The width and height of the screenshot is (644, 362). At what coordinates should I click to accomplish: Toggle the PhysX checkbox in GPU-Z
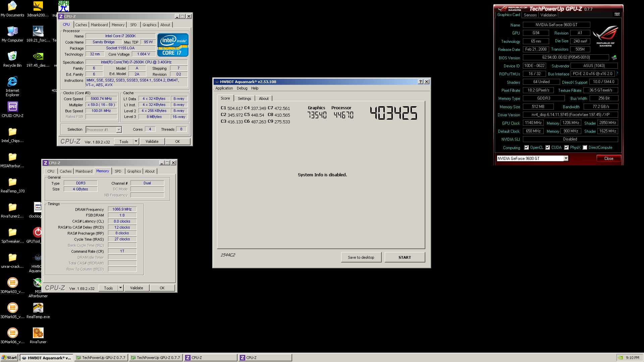[x=567, y=147]
